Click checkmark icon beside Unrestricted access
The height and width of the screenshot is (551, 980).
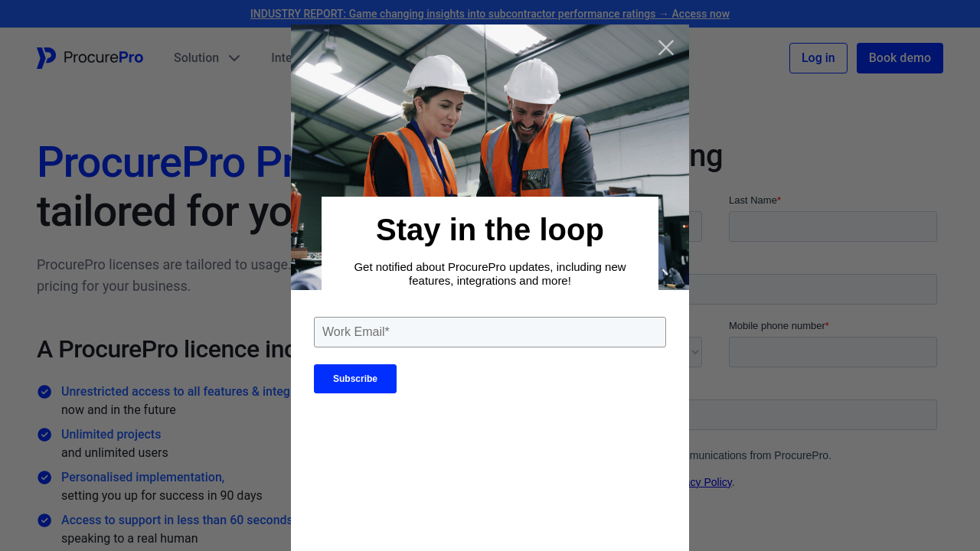(x=44, y=392)
